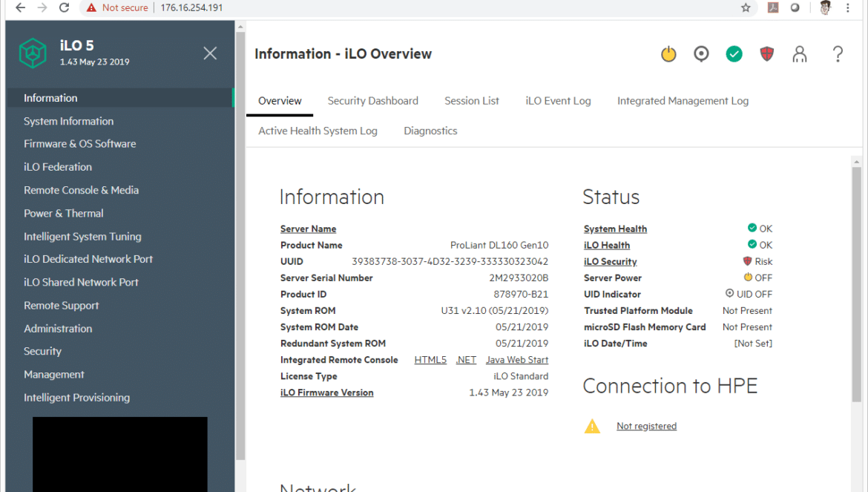Click the ProLiant DL160 Gen10 product name

pos(499,245)
